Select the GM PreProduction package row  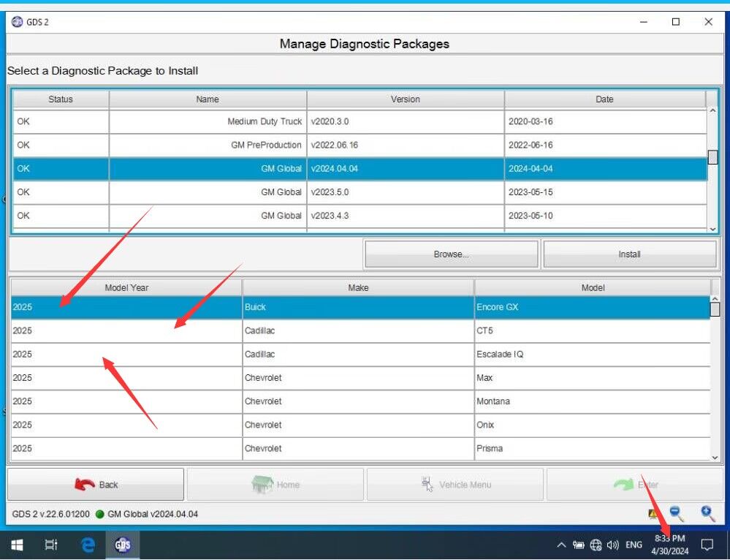coord(360,145)
